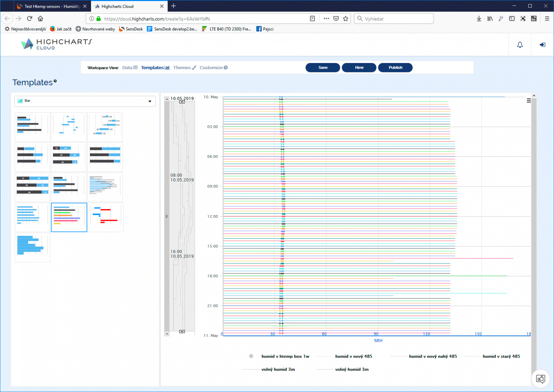Switch to the Test Htemp sensors browser tab
The width and height of the screenshot is (554, 392).
pos(52,6)
